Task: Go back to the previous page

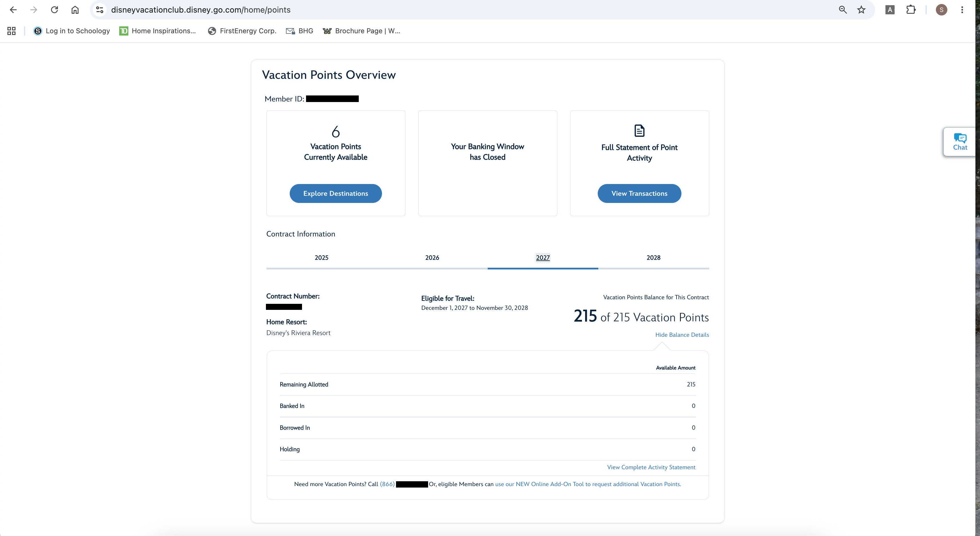Action: [13, 10]
